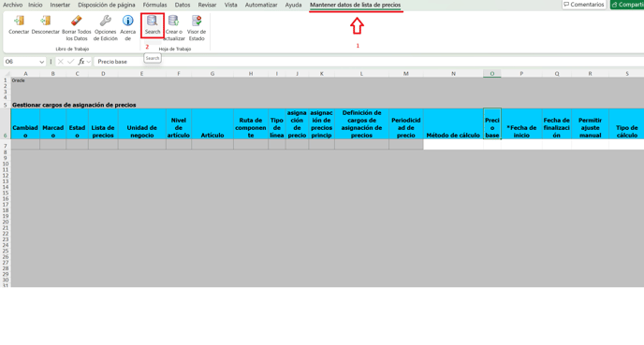Open the Ayuda tab

point(293,5)
